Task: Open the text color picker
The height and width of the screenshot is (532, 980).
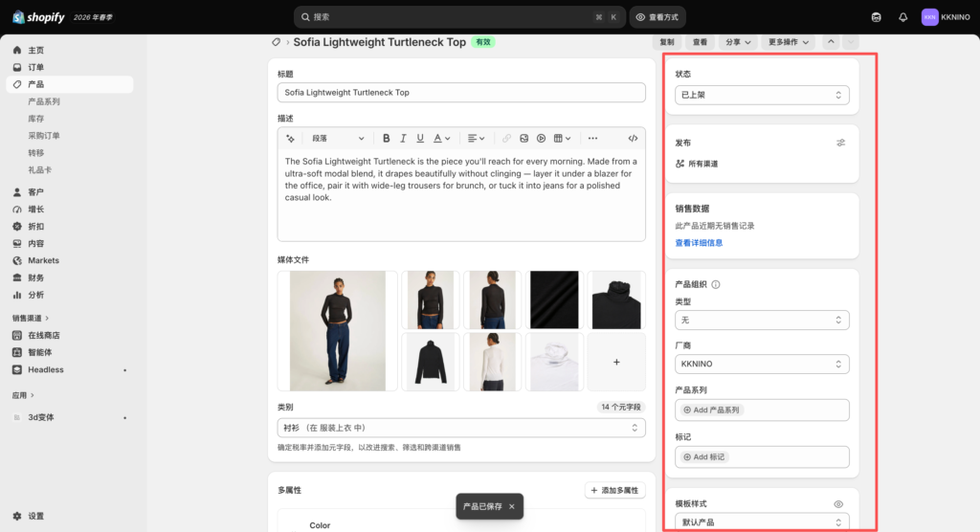Action: (441, 138)
